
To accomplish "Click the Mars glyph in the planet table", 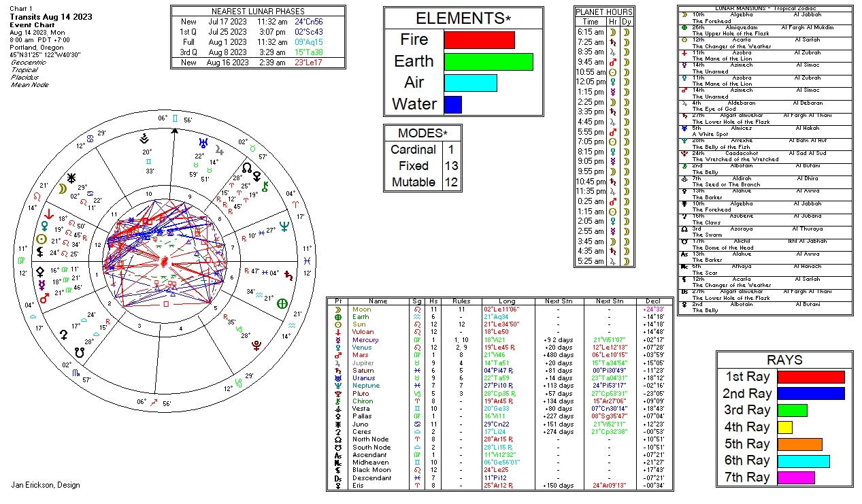I will point(337,355).
